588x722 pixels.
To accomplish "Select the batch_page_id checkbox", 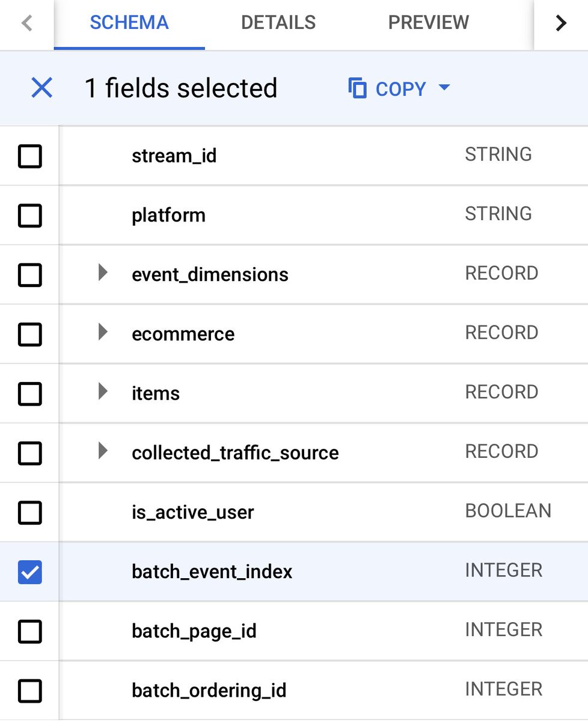I will pos(30,631).
